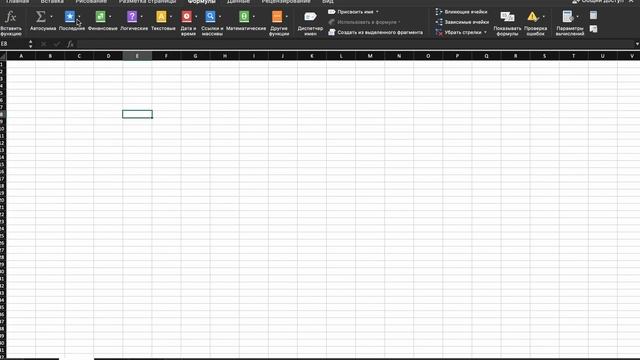Open the Разметка страницы ribbon tab
The image size is (640, 360).
click(x=147, y=2)
